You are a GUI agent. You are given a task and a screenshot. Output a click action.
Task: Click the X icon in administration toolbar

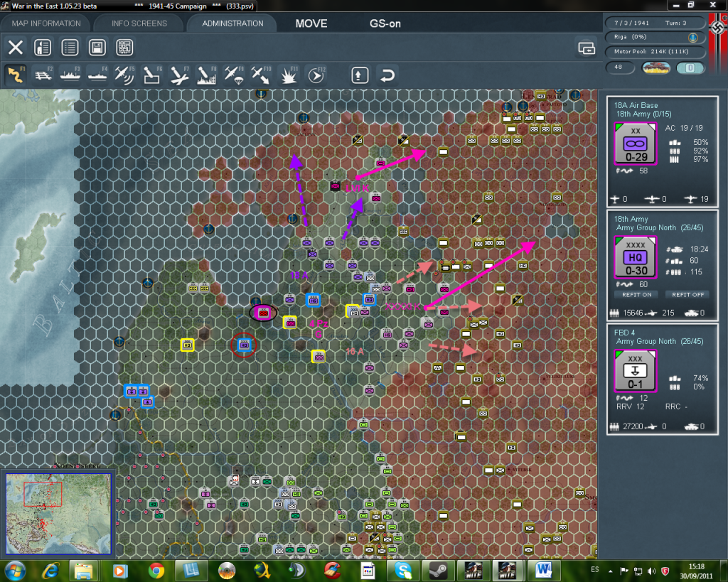pos(16,48)
